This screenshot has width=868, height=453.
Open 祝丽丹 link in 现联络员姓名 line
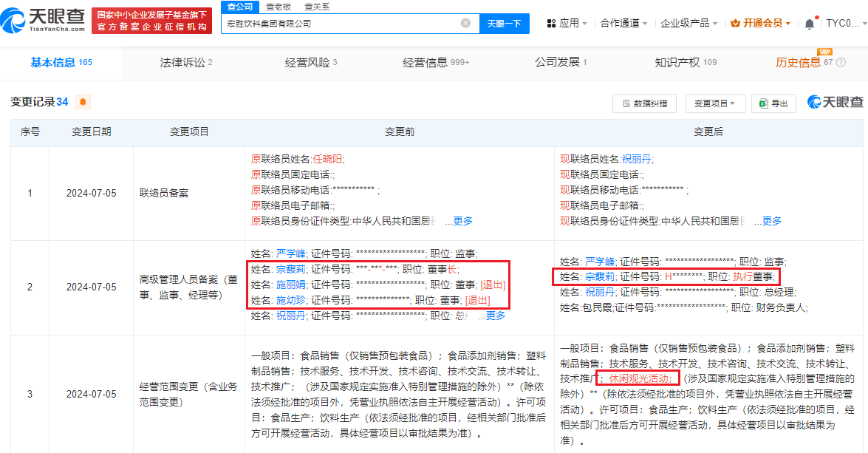pos(636,159)
